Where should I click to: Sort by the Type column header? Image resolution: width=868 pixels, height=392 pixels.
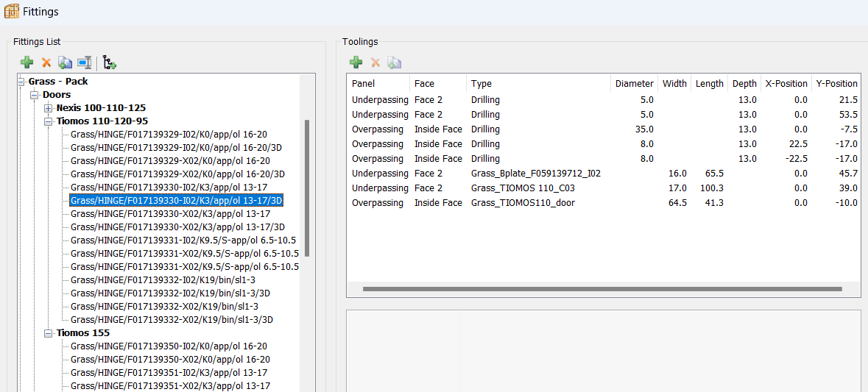(539, 84)
